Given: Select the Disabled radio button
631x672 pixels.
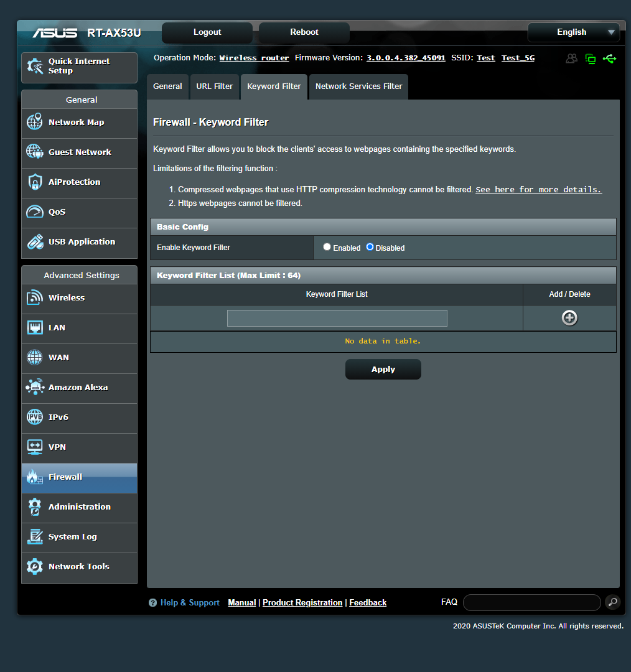Looking at the screenshot, I should tap(370, 247).
